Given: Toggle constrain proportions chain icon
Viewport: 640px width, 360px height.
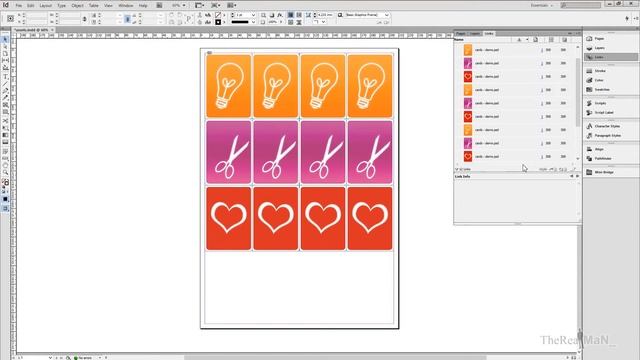Looking at the screenshot, I should (x=84, y=19).
